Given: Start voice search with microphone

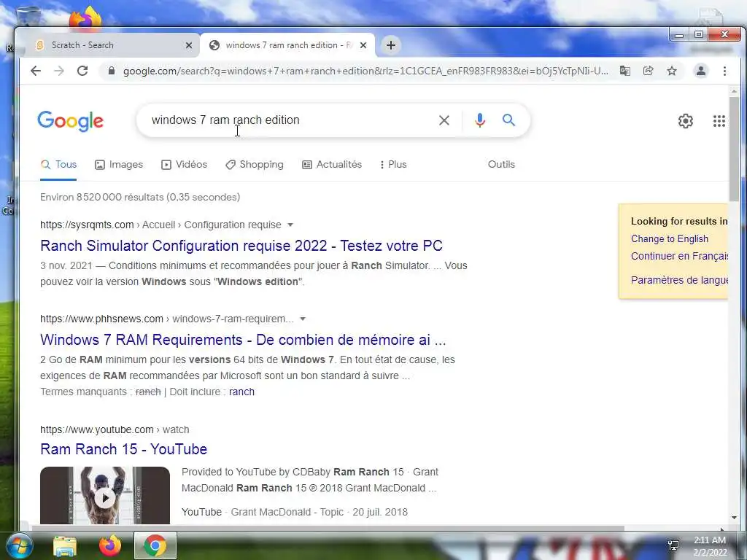Looking at the screenshot, I should click(x=480, y=120).
